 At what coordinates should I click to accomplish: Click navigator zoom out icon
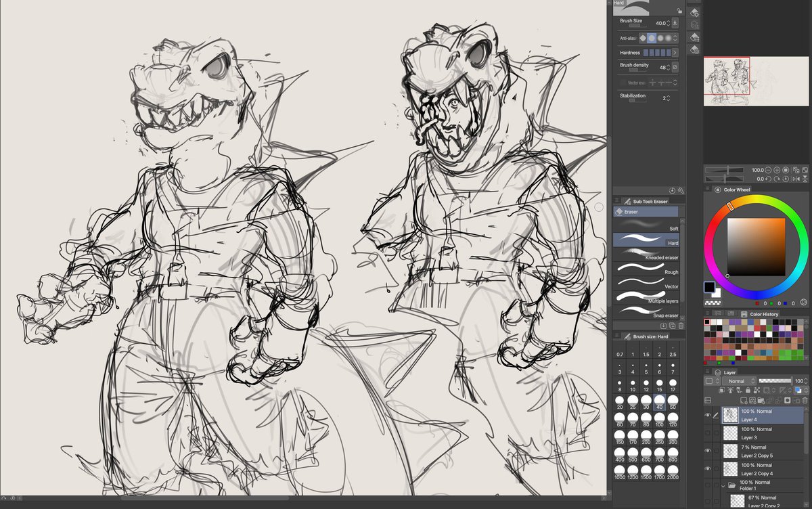point(769,170)
